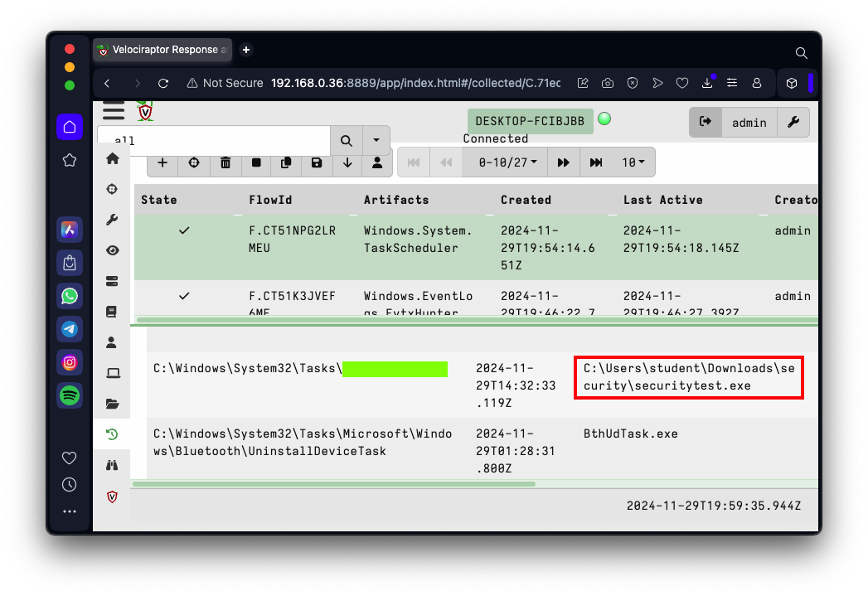Reload the browser page
This screenshot has height=596, width=868.
click(163, 83)
